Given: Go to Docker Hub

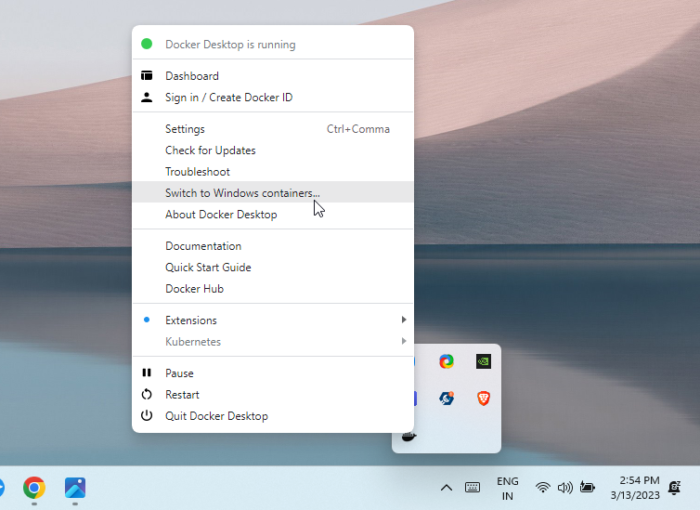Looking at the screenshot, I should click(273, 289).
